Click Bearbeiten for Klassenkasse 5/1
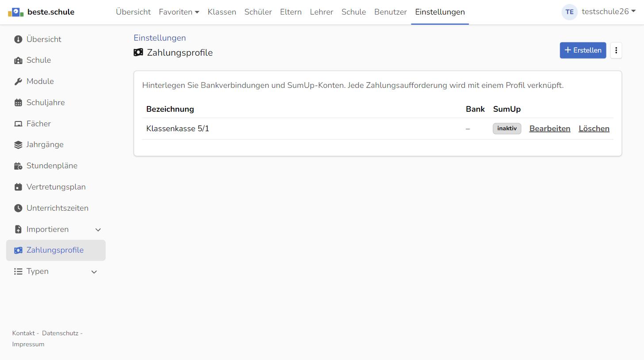Screen dimensions: 644x360 point(550,129)
